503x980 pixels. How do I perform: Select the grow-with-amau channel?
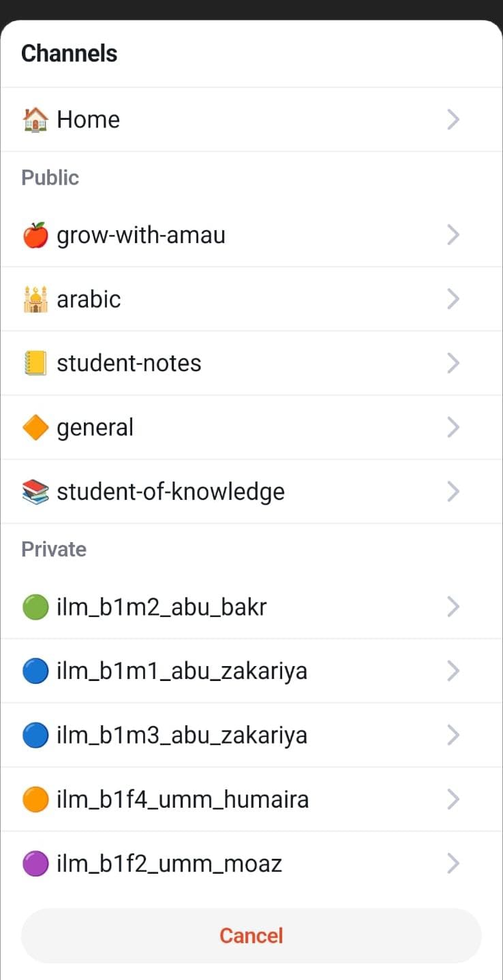141,236
